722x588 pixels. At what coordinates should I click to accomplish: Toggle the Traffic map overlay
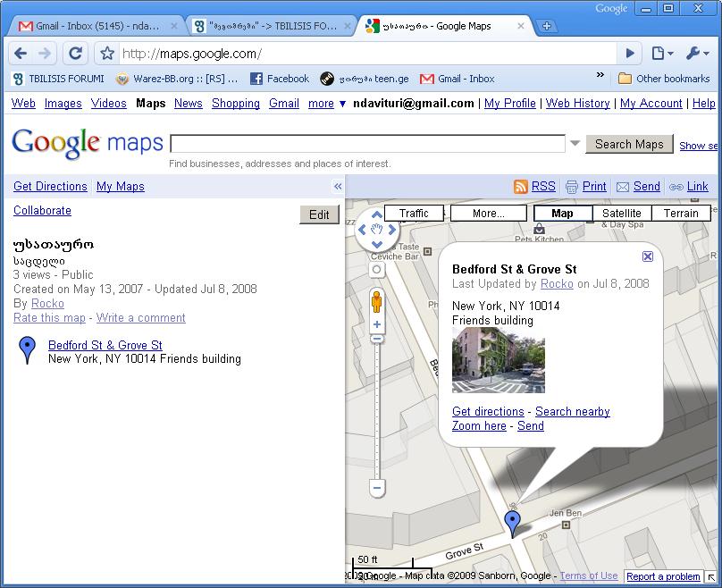pyautogui.click(x=414, y=214)
